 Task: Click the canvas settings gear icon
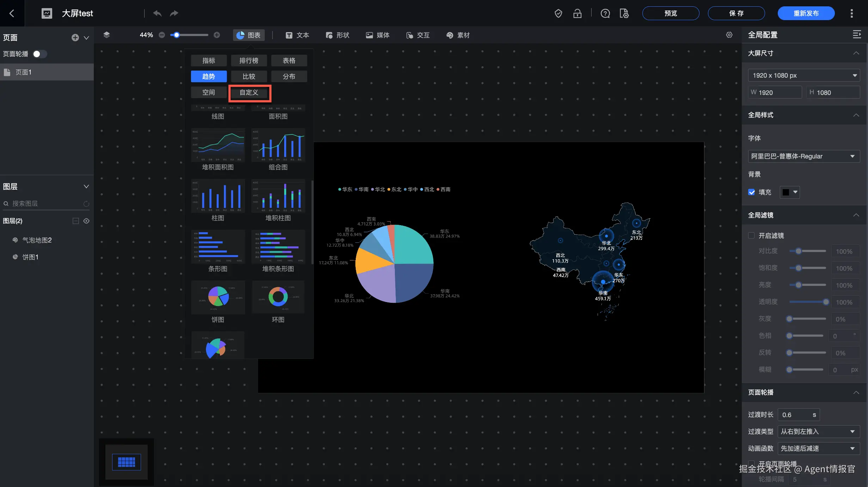point(729,35)
